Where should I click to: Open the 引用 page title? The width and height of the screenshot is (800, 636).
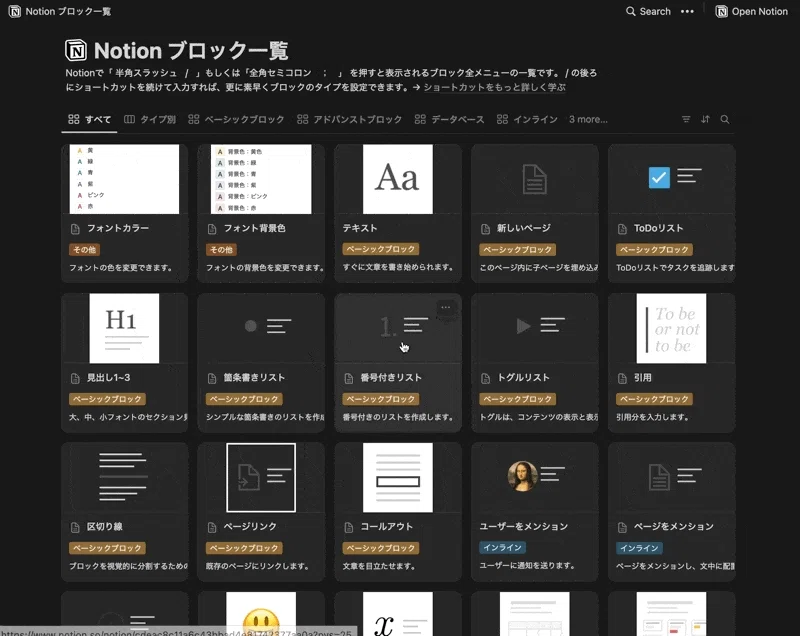coord(643,377)
